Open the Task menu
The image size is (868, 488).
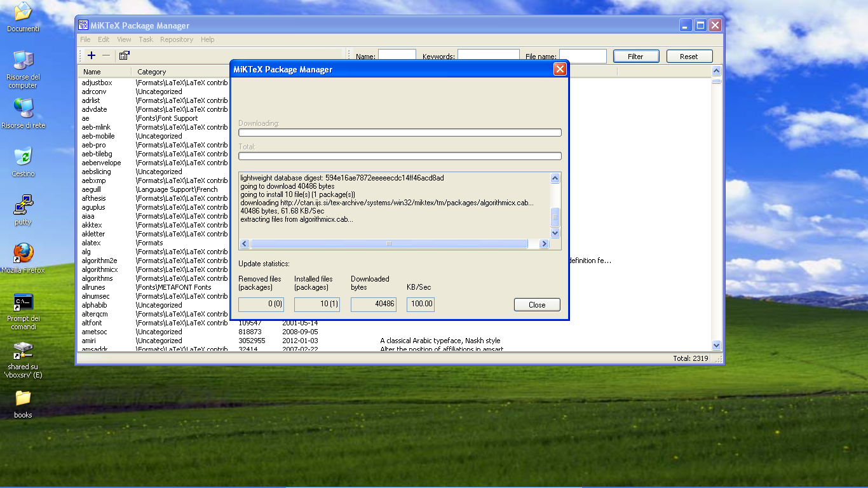(146, 39)
